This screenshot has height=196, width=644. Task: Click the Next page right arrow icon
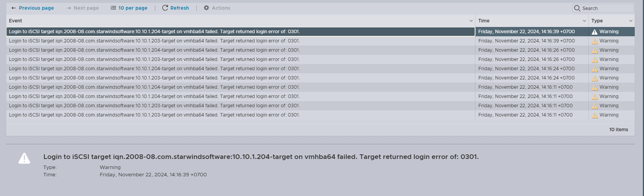[68, 8]
